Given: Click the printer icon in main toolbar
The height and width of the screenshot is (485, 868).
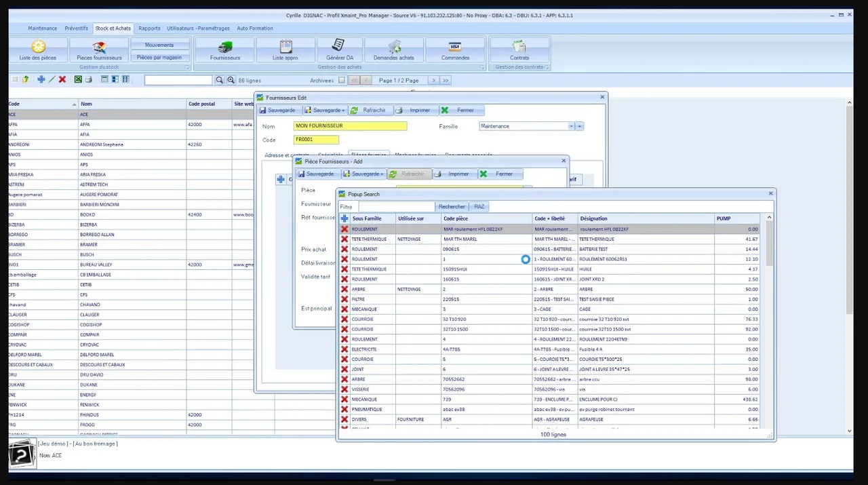Looking at the screenshot, I should click(x=88, y=79).
